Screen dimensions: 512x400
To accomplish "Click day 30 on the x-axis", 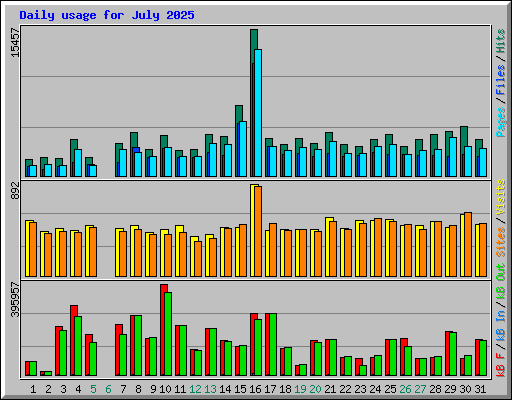I will (x=465, y=389).
